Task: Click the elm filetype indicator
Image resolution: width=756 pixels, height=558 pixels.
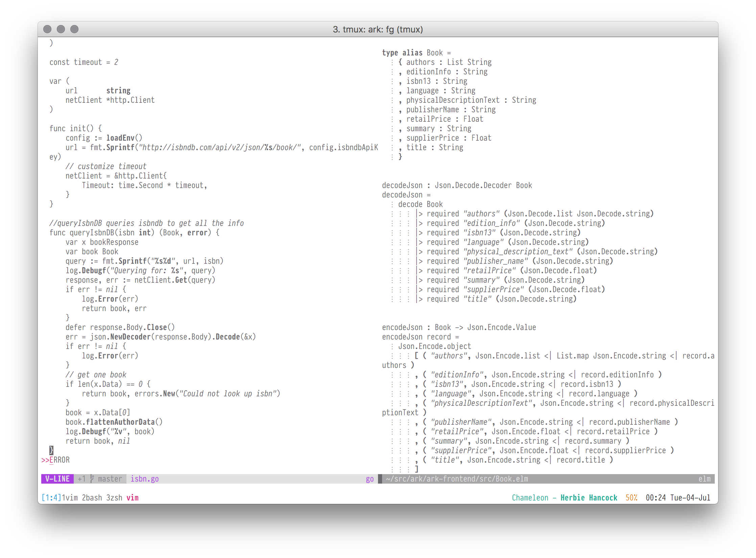Action: tap(705, 479)
